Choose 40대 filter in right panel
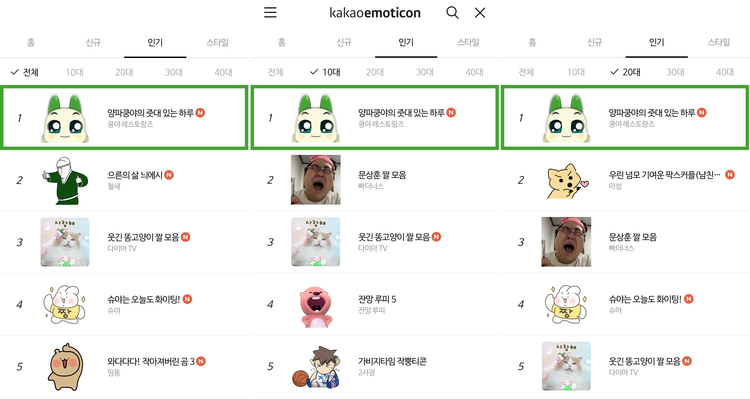This screenshot has height=399, width=750. (725, 72)
